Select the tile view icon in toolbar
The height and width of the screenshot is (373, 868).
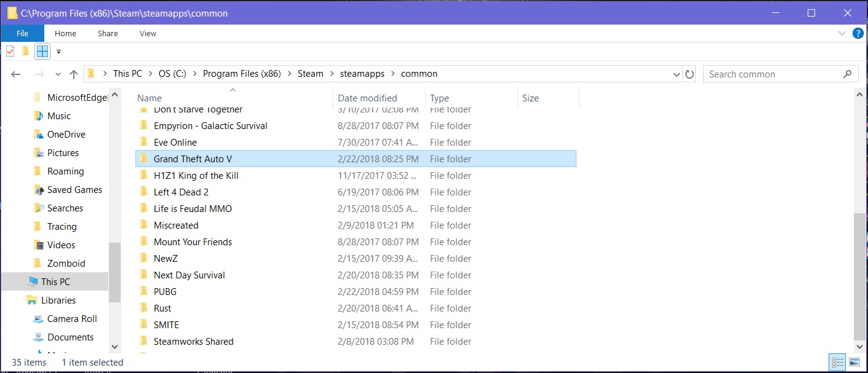(x=42, y=51)
